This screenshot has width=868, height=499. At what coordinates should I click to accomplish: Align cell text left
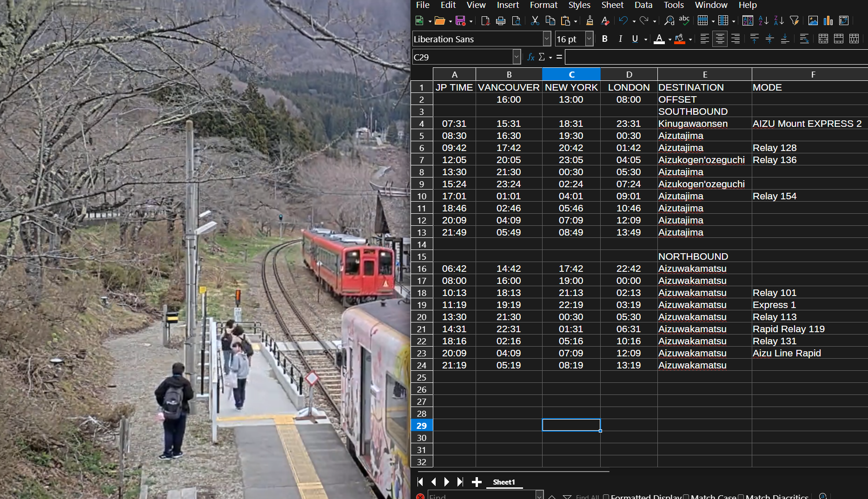coord(705,39)
